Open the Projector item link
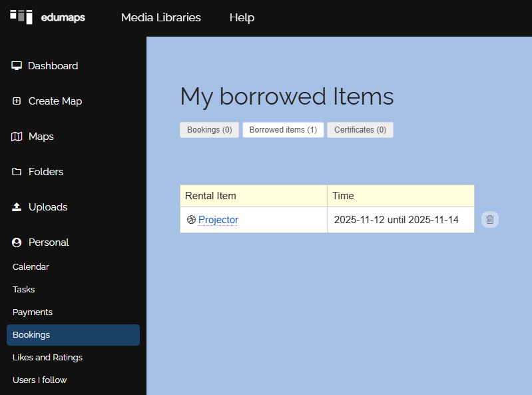The image size is (532, 395). (218, 220)
